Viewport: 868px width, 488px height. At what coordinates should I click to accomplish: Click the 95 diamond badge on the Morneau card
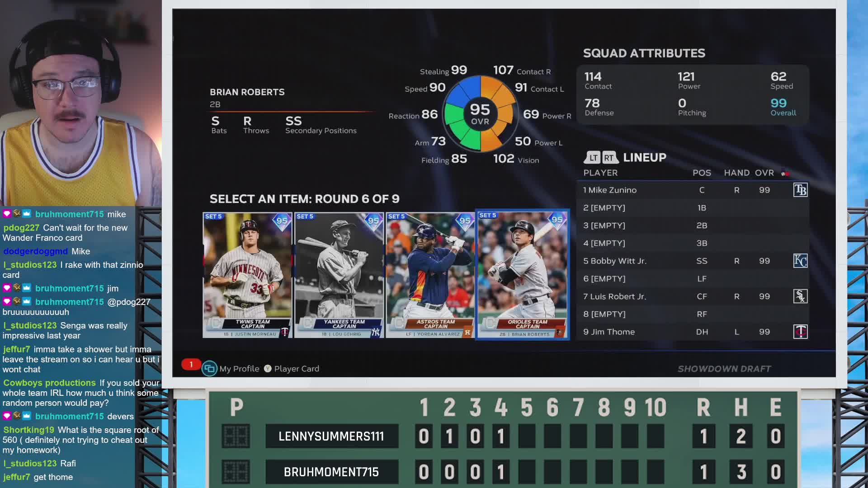pyautogui.click(x=282, y=221)
